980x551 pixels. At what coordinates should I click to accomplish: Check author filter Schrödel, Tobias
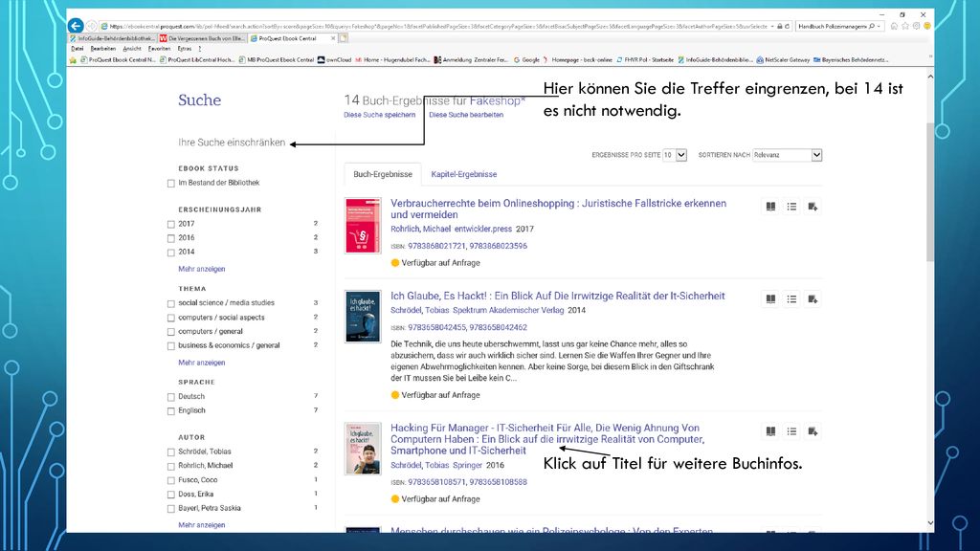click(171, 452)
